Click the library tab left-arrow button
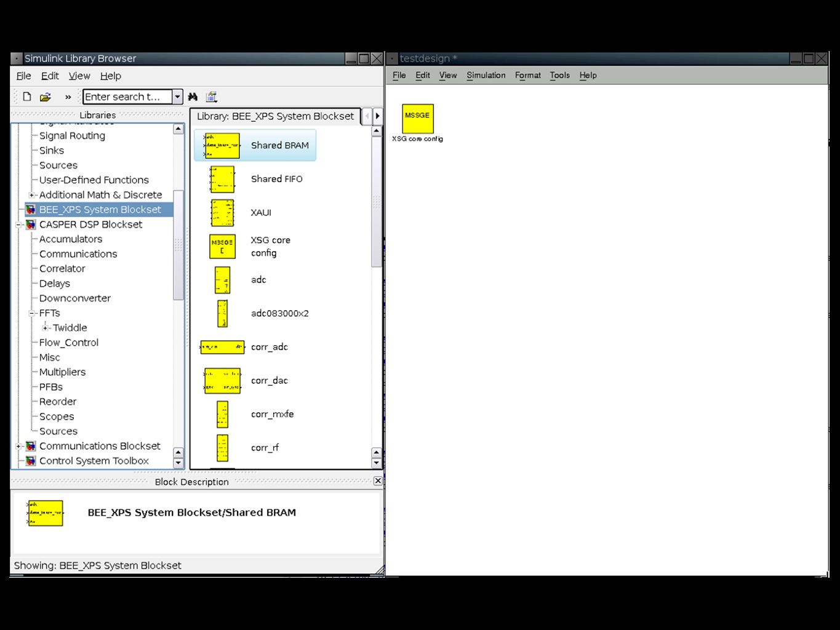The width and height of the screenshot is (840, 630). [x=367, y=116]
